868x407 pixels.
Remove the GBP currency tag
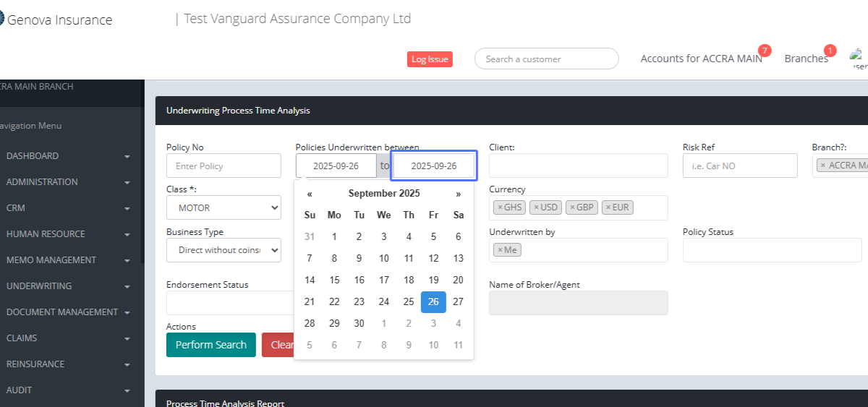[572, 207]
